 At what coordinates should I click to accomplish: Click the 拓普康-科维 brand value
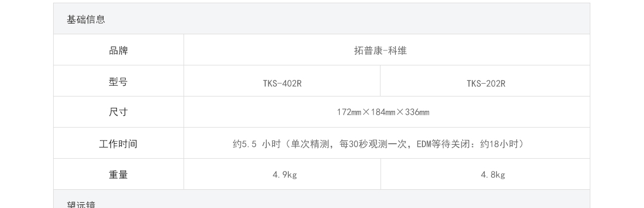[380, 50]
